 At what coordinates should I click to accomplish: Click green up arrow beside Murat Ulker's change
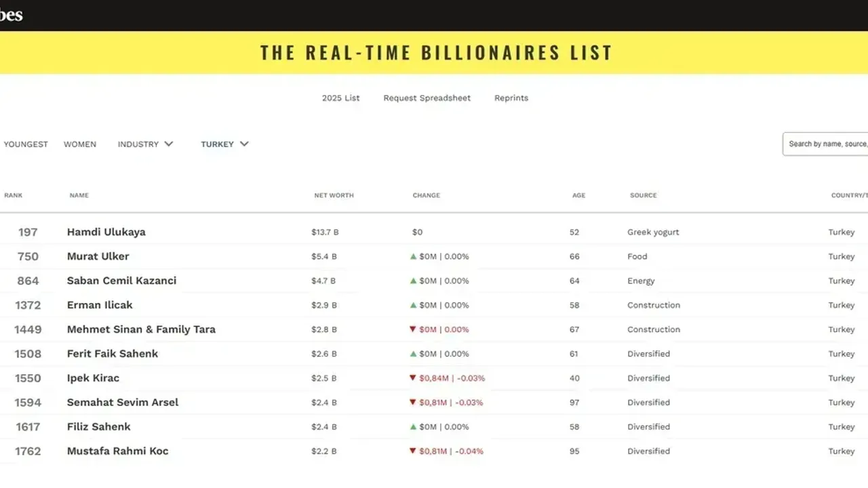click(413, 256)
